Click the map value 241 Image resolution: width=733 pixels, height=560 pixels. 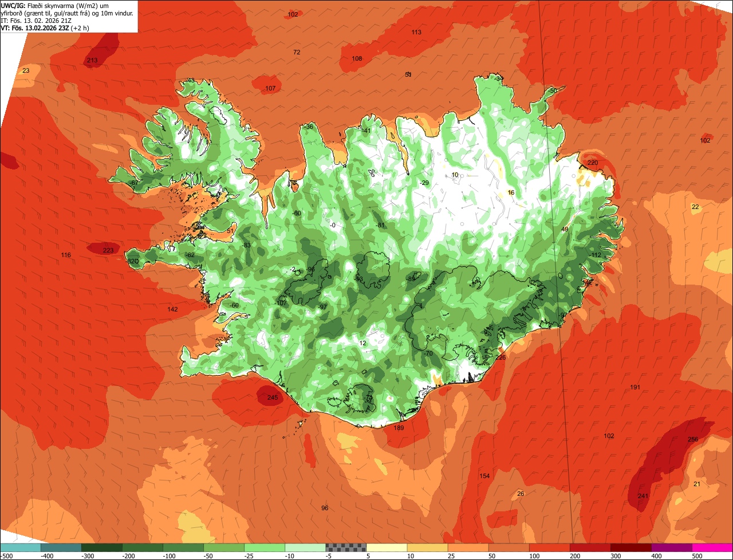tap(643, 496)
